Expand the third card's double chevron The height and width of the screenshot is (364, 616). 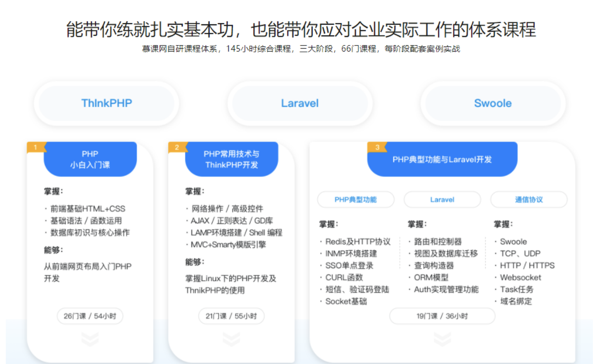tap(442, 339)
